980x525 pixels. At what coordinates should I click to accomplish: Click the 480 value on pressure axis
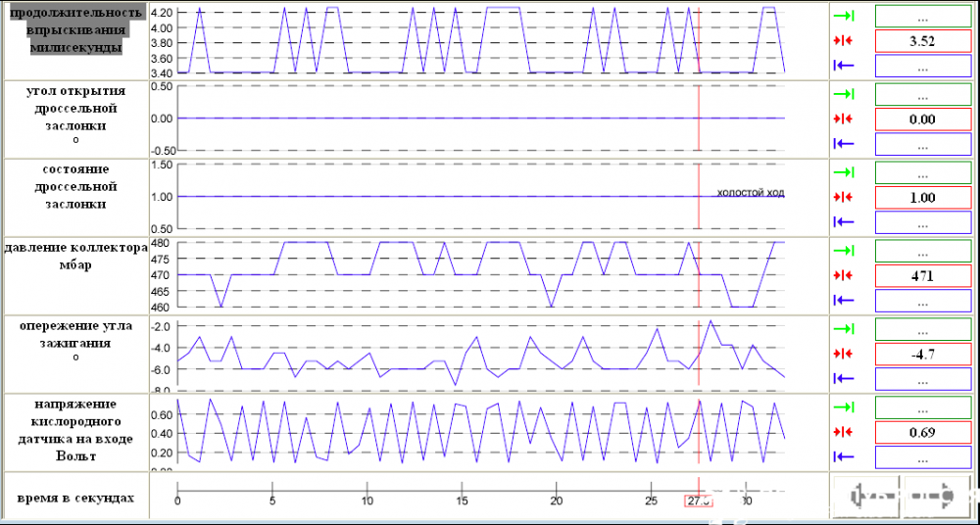(161, 243)
